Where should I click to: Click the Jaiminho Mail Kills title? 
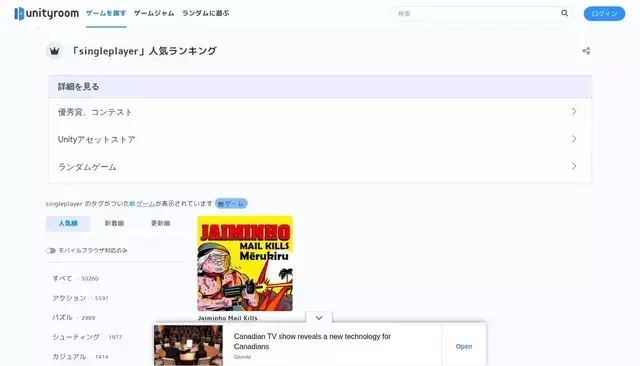[228, 318]
